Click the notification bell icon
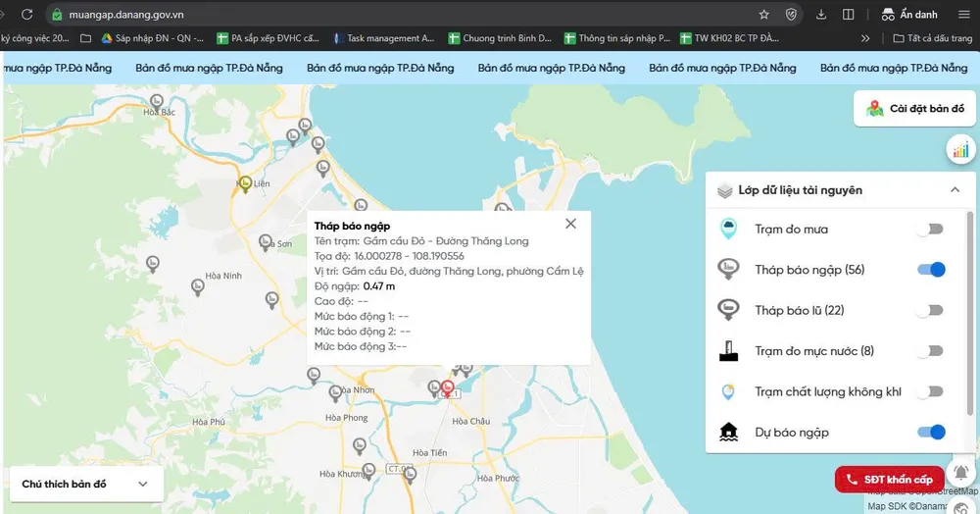Viewport: 980px width, 514px height. point(960,473)
